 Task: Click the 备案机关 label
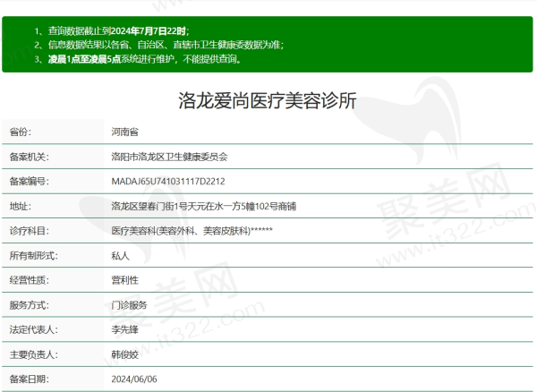click(30, 157)
